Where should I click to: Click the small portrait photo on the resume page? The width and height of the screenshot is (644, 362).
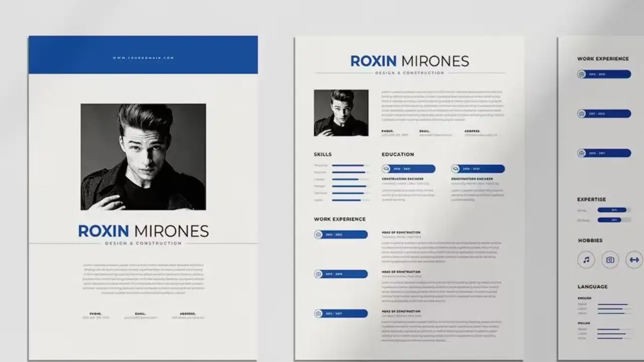tap(341, 113)
